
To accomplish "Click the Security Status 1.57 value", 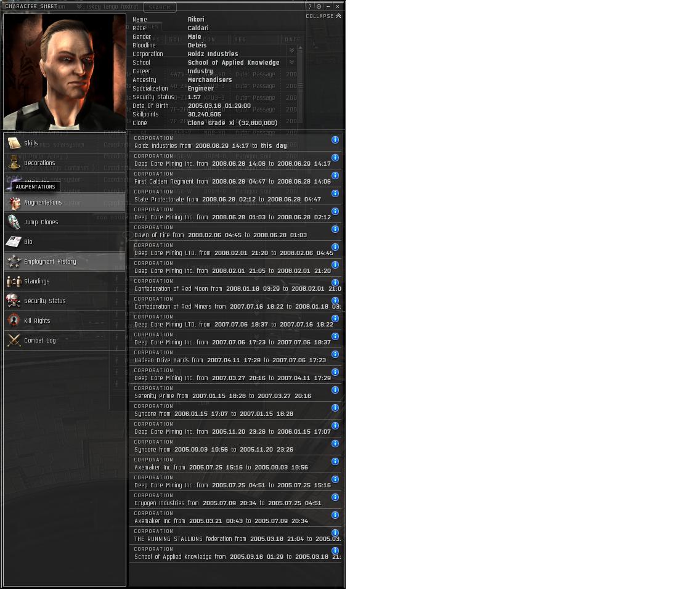I will [x=194, y=97].
